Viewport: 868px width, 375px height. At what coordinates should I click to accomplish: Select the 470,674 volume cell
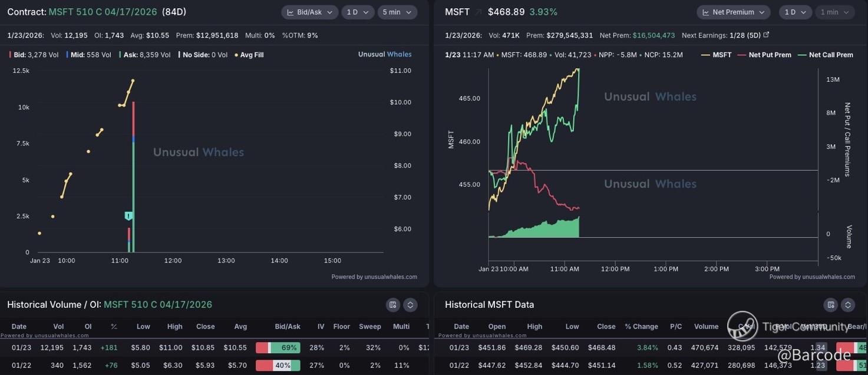pyautogui.click(x=706, y=348)
